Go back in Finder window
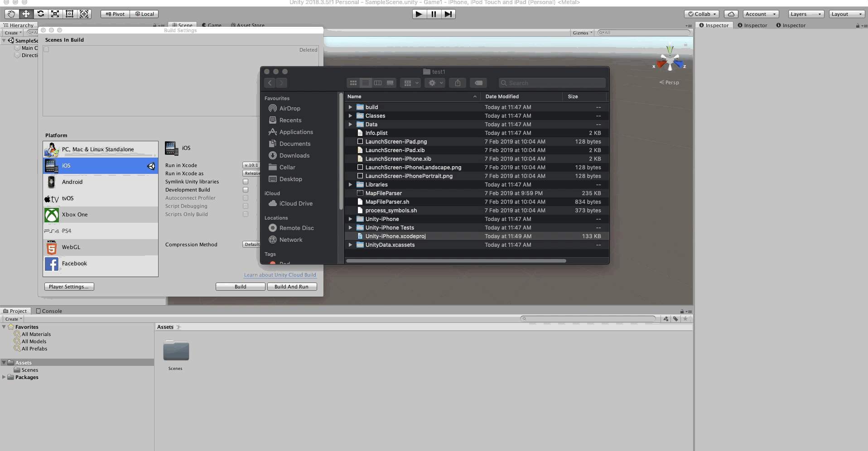The image size is (868, 451). [x=270, y=83]
